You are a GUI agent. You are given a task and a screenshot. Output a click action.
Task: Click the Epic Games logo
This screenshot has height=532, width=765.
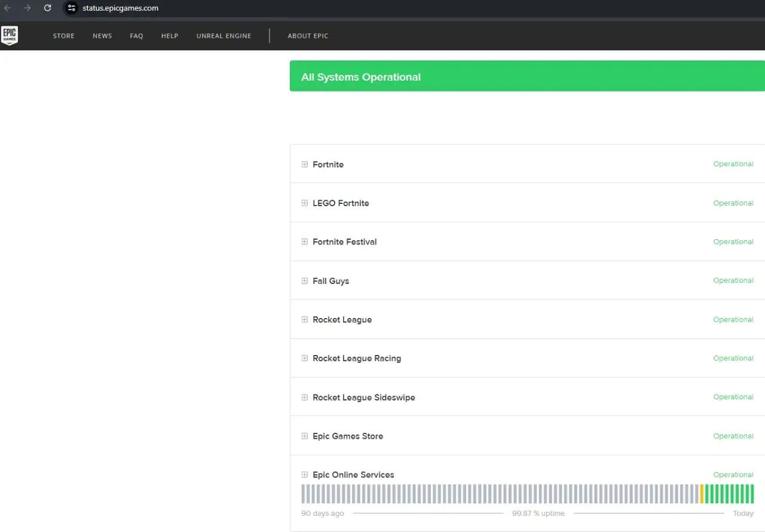(9, 35)
